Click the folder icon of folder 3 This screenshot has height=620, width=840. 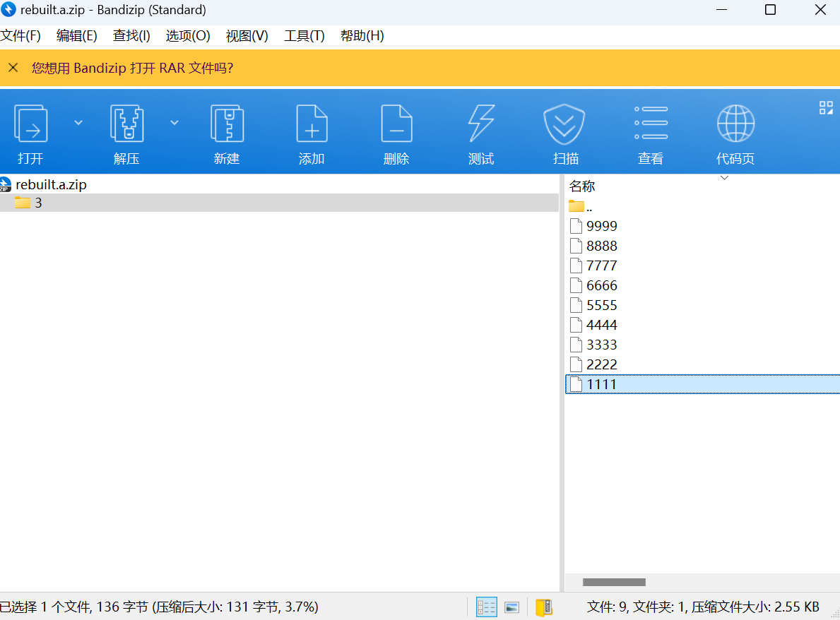click(23, 203)
